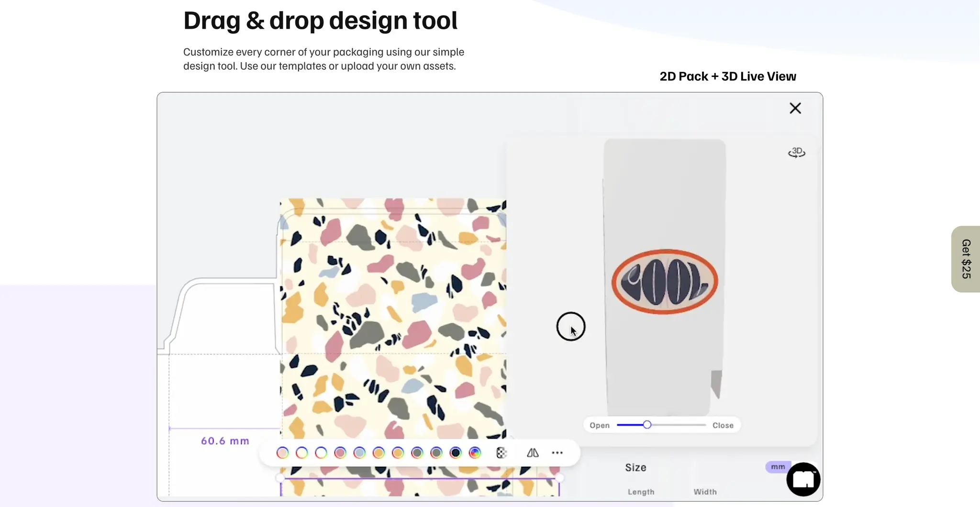The image size is (980, 507).
Task: Select the '2D Pack + 3D Live View' label
Action: [x=728, y=77]
